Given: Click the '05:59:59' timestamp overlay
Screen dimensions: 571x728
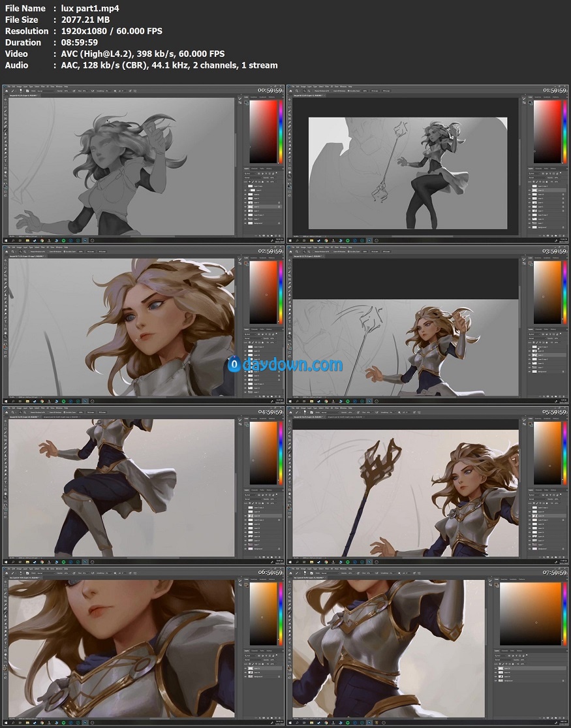Looking at the screenshot, I should coord(555,412).
